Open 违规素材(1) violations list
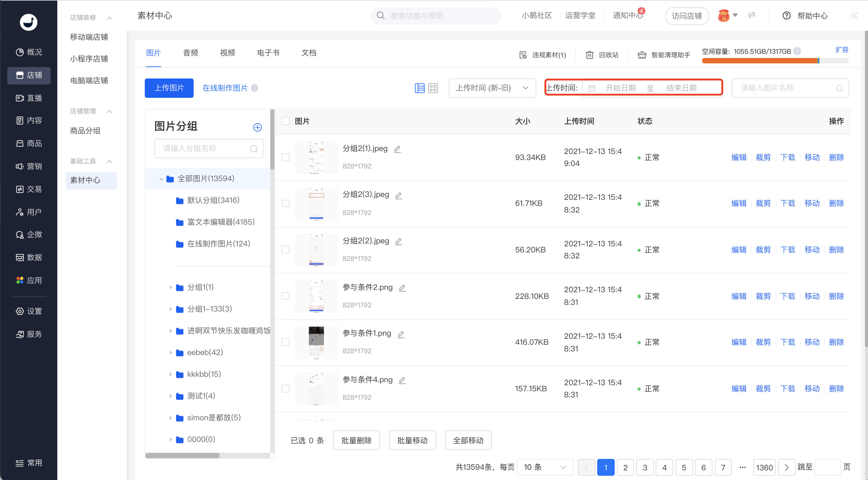This screenshot has height=480, width=868. 543,55
